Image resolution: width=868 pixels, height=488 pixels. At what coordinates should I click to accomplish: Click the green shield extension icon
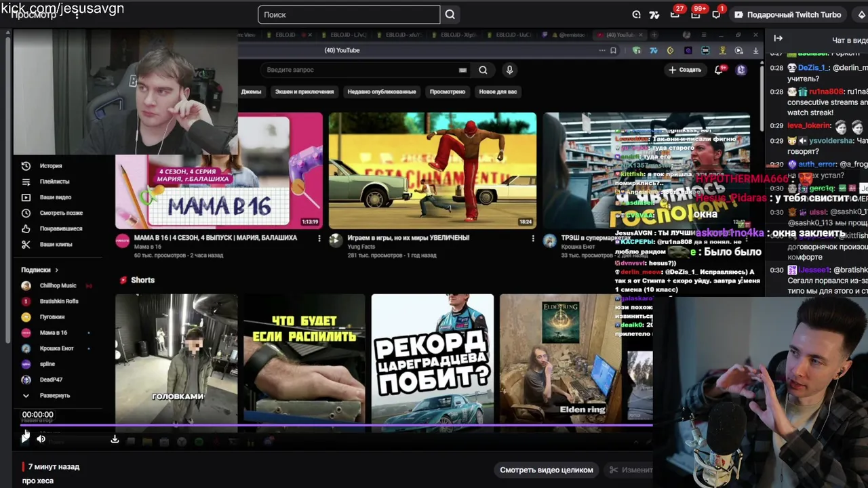click(636, 50)
